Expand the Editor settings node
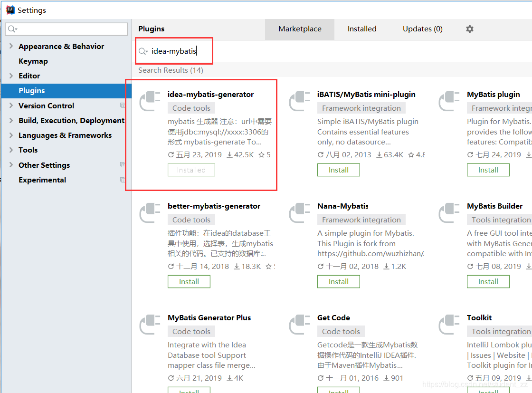The image size is (532, 393). click(11, 76)
